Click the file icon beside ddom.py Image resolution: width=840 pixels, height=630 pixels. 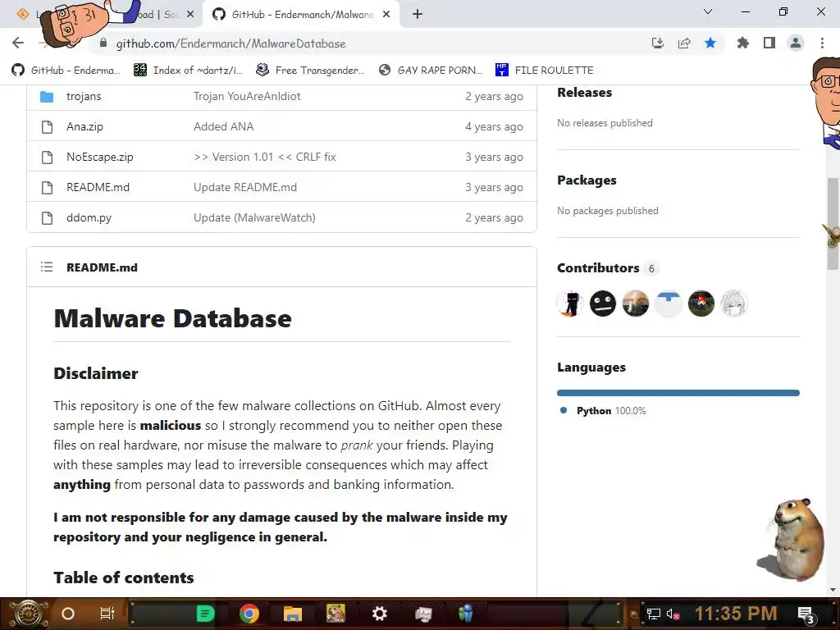point(47,218)
